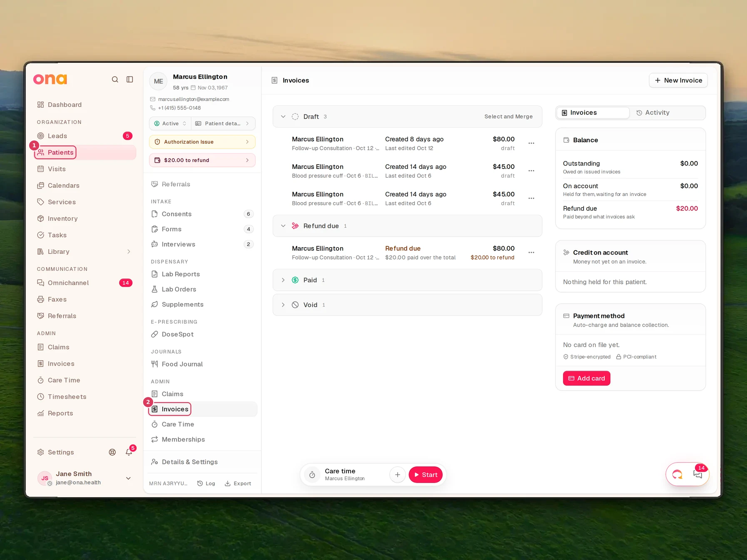Image resolution: width=747 pixels, height=560 pixels.
Task: Export patient record via Export
Action: point(238,483)
